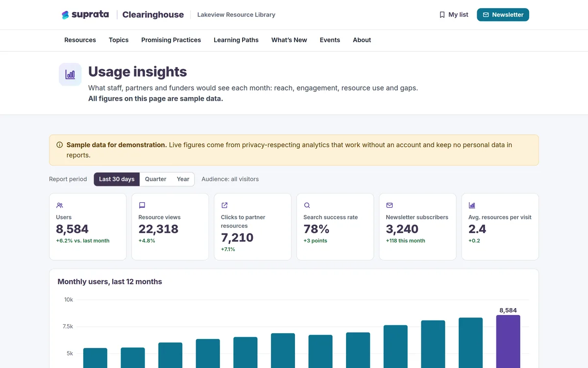Click the purple bar labeled 8,584
588x368 pixels.
(x=508, y=342)
